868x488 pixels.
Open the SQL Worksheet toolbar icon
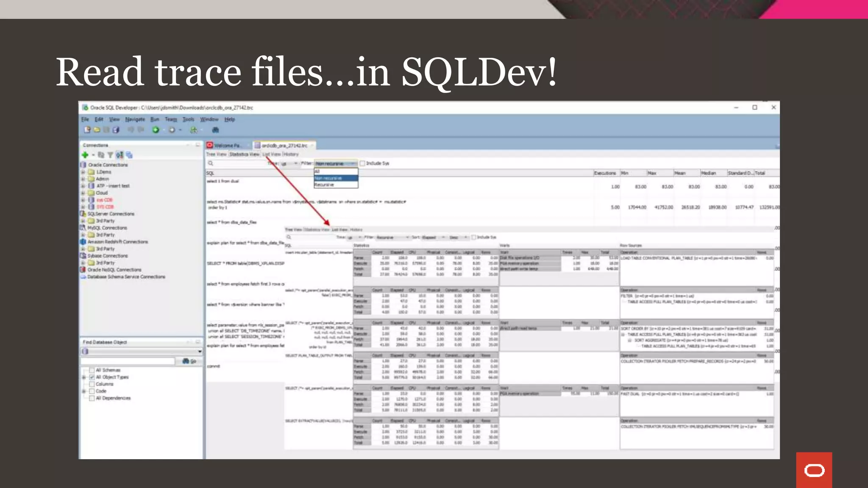194,130
